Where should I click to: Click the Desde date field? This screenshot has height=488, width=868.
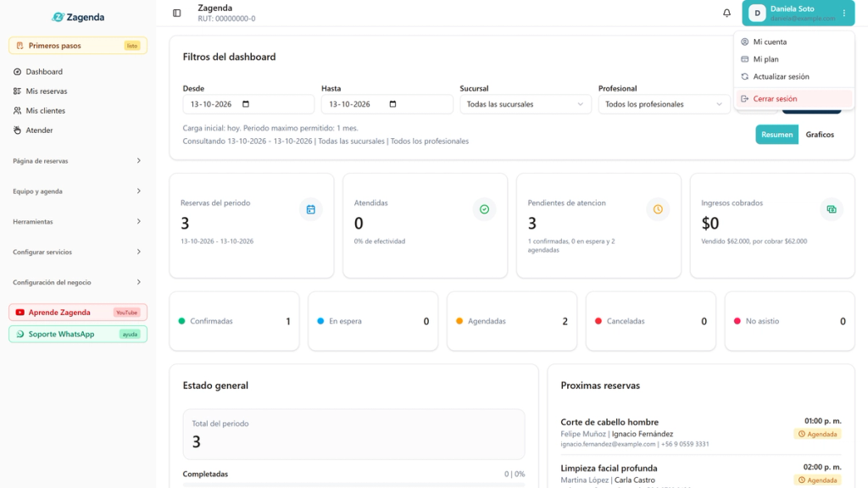[248, 104]
